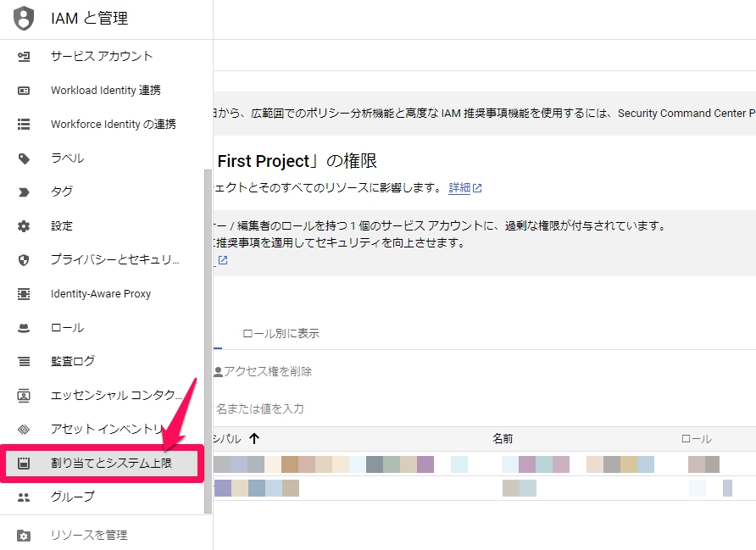Screen dimensions: 756x550
Task: Click the person icon beside アクセス権を削除
Action: [x=218, y=372]
